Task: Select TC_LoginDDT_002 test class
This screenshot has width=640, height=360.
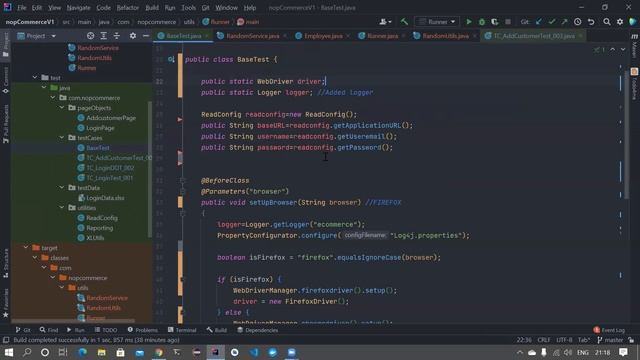Action: point(110,168)
